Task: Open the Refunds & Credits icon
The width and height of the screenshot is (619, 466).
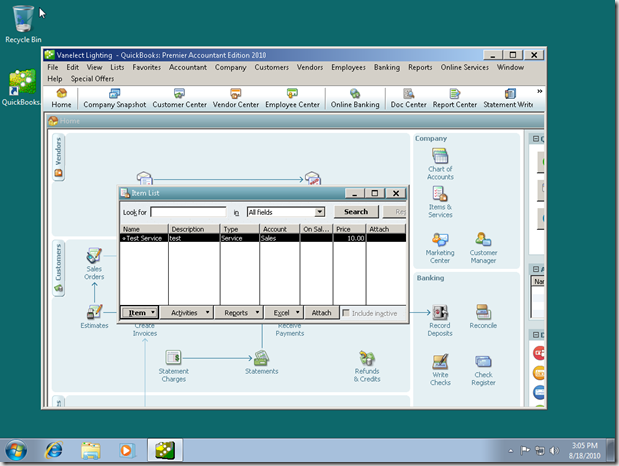Action: (367, 366)
